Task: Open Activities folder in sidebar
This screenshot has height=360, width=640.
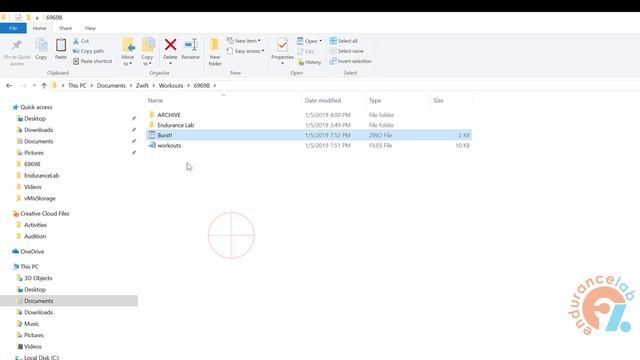Action: click(x=31, y=225)
